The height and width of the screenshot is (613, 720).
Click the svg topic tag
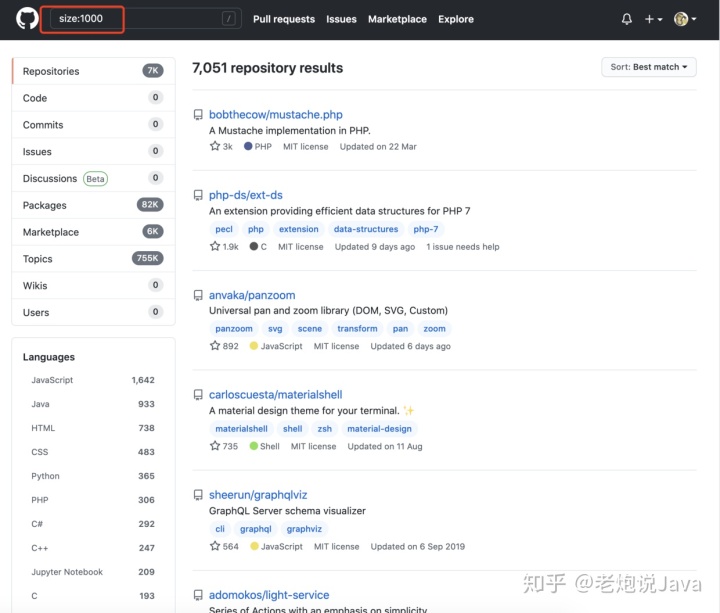(275, 329)
